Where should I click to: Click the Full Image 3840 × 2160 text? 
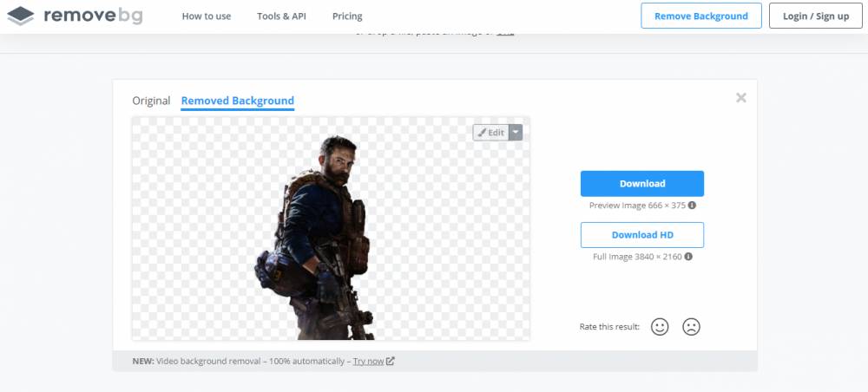(637, 257)
